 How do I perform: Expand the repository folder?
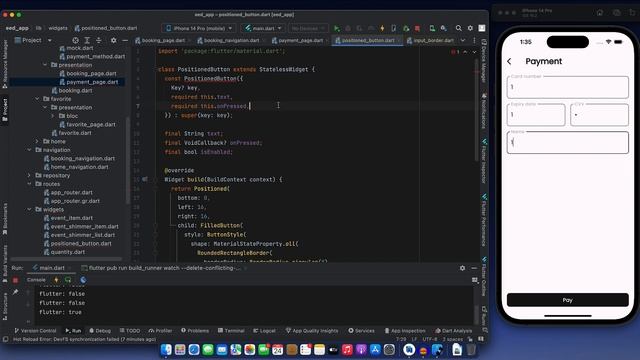coord(29,176)
